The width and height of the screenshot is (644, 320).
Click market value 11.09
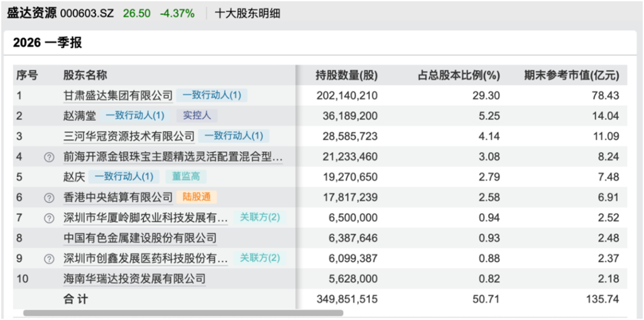coord(608,136)
